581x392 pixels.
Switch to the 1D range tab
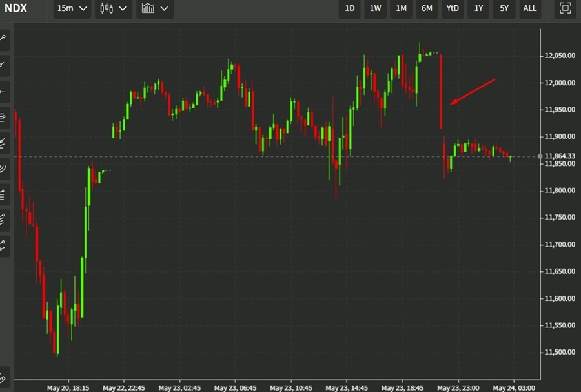(x=349, y=9)
